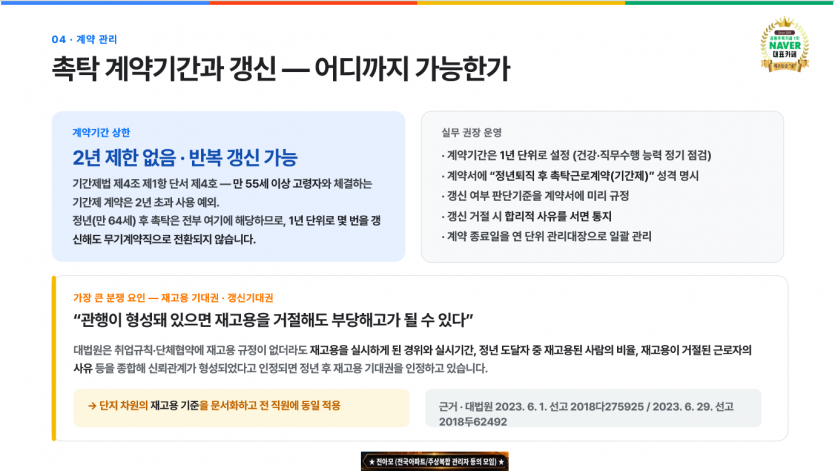Image resolution: width=835 pixels, height=471 pixels.
Task: Click the case number '2018두62492'
Action: tap(473, 421)
